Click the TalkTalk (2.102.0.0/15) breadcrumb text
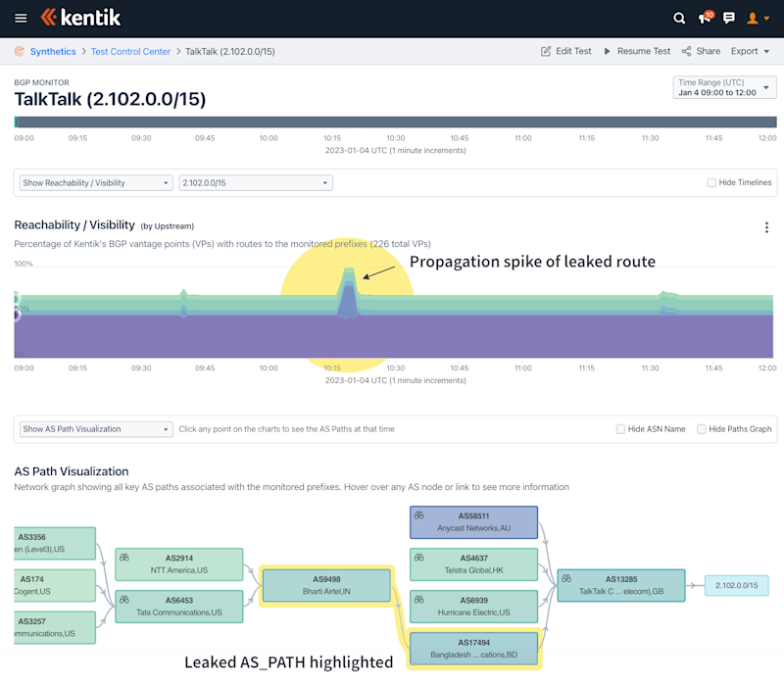 tap(230, 52)
